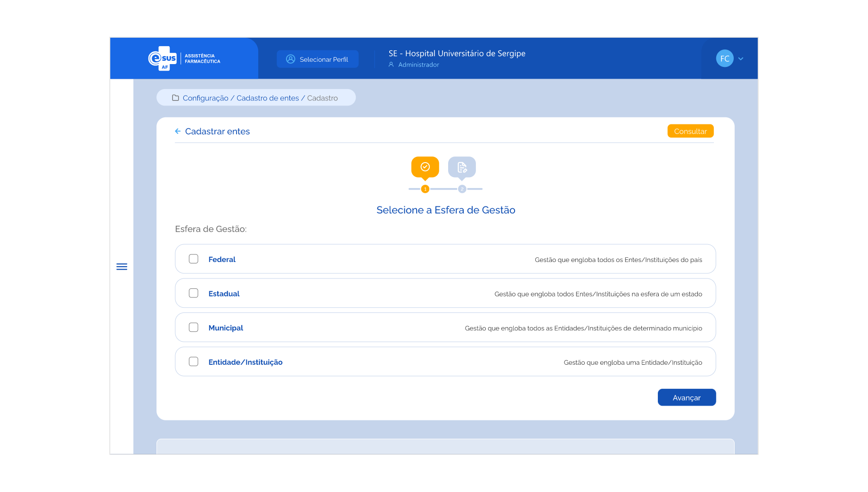Open the hamburger sidebar menu

coord(122,267)
